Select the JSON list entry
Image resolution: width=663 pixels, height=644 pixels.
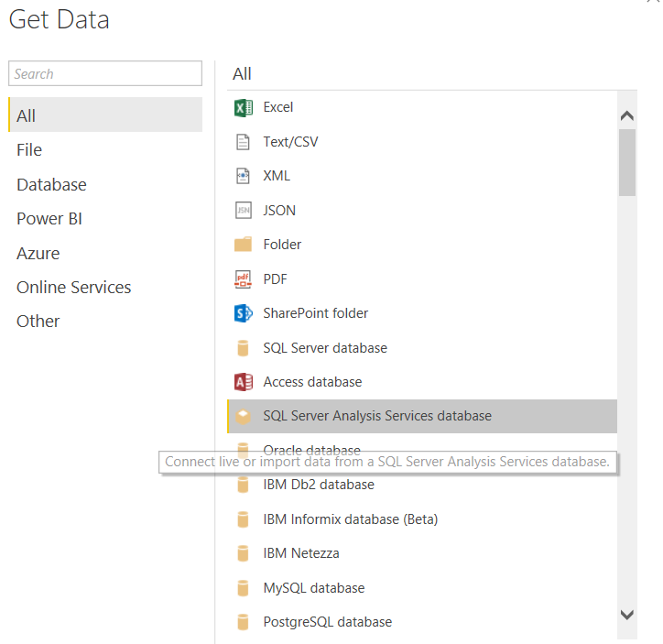click(422, 210)
